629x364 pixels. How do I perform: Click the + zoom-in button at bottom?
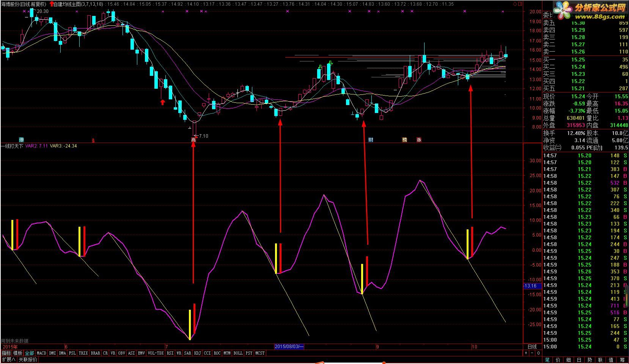tap(526, 353)
